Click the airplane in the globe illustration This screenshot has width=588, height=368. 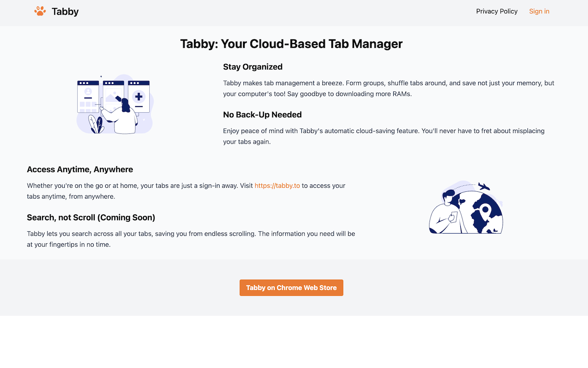(x=484, y=186)
